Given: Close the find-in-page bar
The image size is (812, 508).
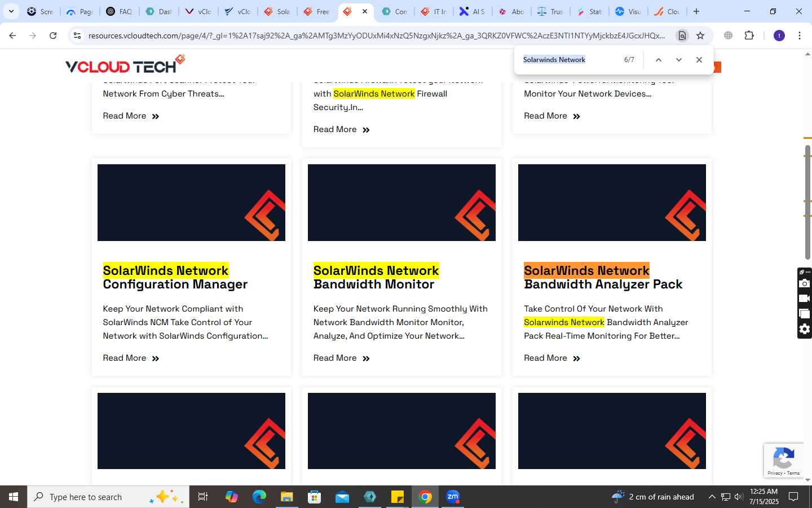Looking at the screenshot, I should tap(699, 60).
